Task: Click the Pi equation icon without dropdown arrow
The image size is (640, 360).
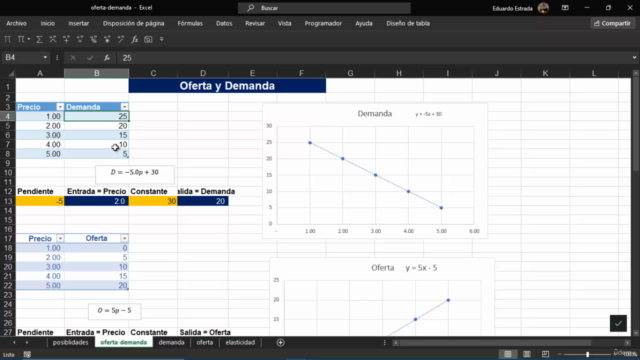Action: tap(7, 39)
